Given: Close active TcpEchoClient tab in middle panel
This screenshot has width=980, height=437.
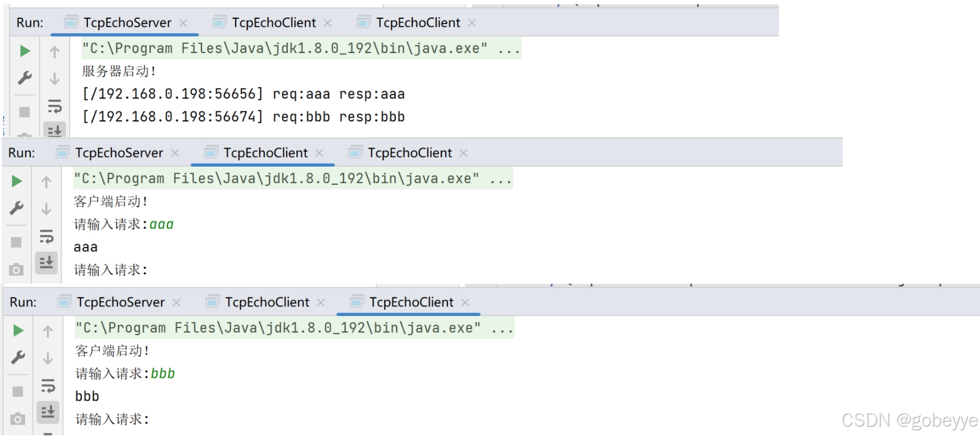Looking at the screenshot, I should pyautogui.click(x=320, y=153).
